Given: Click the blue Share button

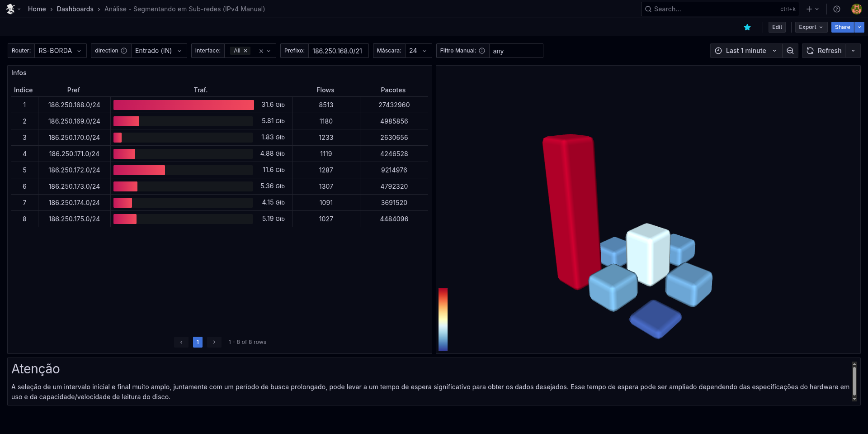Looking at the screenshot, I should pos(842,27).
